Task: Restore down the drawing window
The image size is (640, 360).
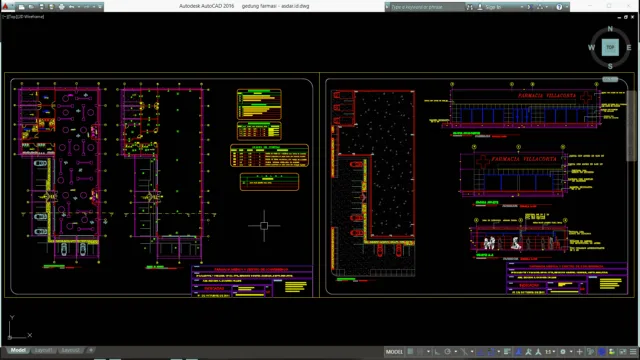Action: (x=625, y=17)
